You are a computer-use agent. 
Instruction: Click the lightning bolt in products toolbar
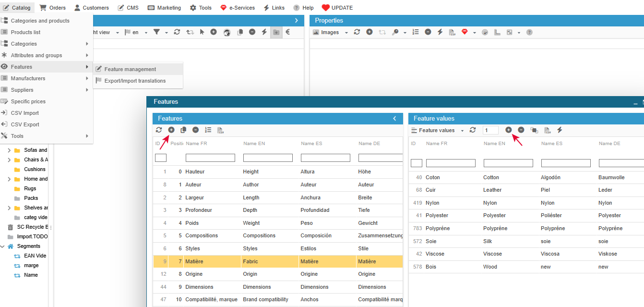pos(264,32)
